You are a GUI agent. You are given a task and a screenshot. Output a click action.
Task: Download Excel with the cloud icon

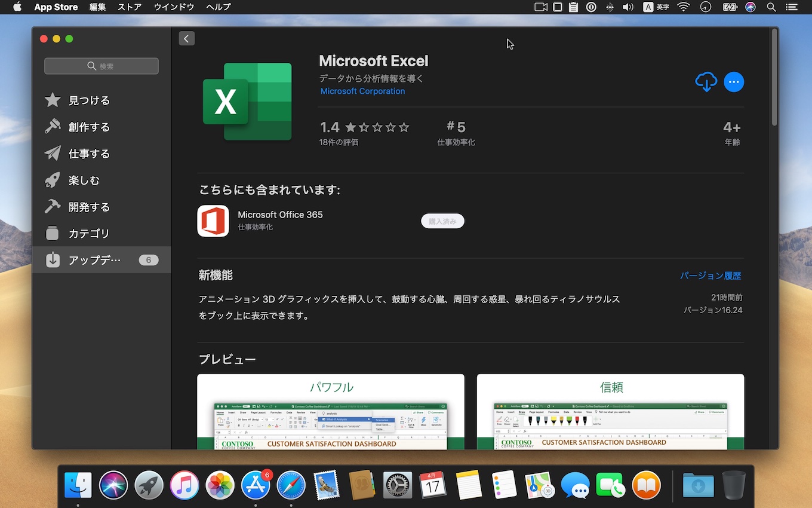click(706, 82)
